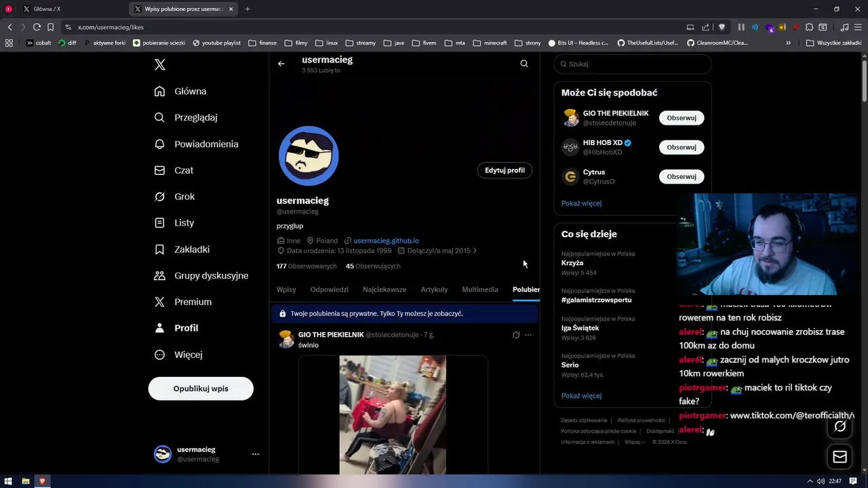The width and height of the screenshot is (868, 488).
Task: Click Pokaż więcej under suggested accounts
Action: tap(581, 203)
